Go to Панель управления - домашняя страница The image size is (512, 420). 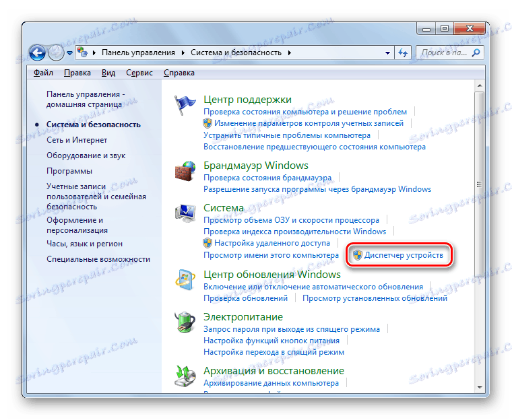pos(86,99)
